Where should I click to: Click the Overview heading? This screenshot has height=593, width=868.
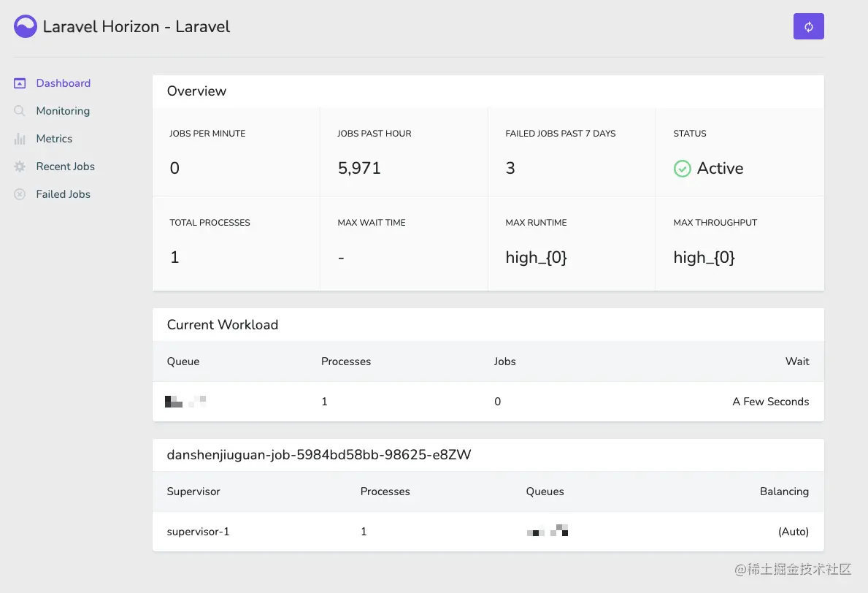(x=196, y=91)
